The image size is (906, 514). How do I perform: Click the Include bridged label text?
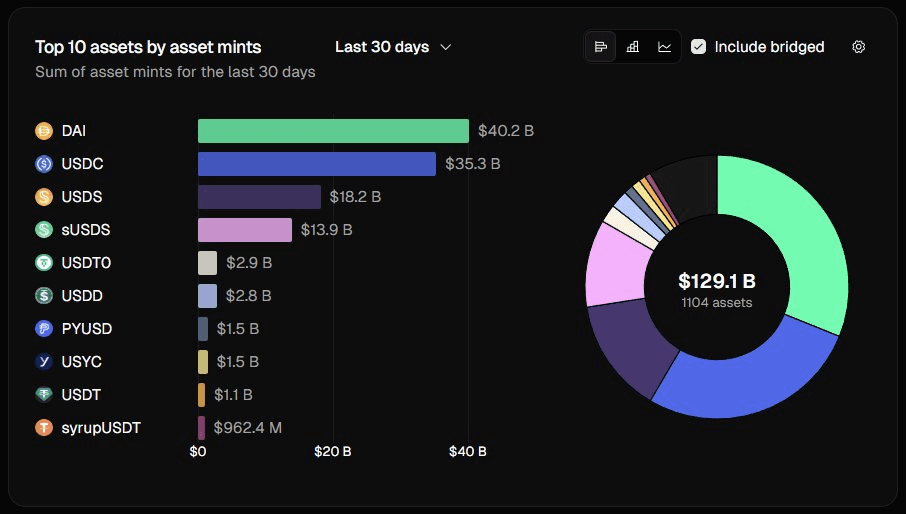click(x=769, y=47)
